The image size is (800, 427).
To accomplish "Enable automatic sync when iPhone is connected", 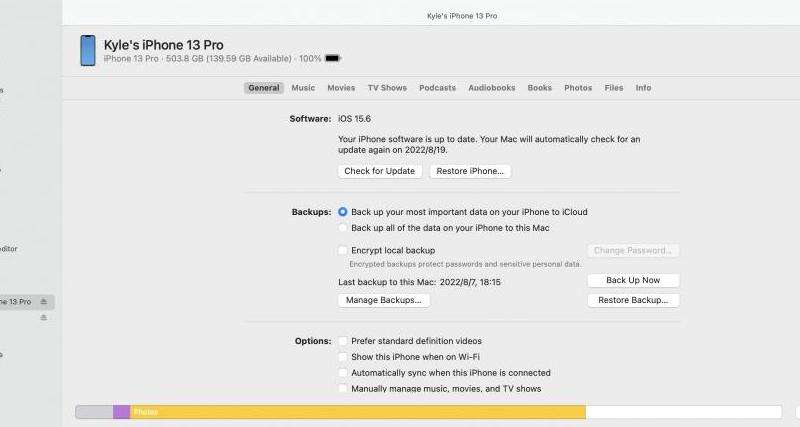I will (x=342, y=373).
